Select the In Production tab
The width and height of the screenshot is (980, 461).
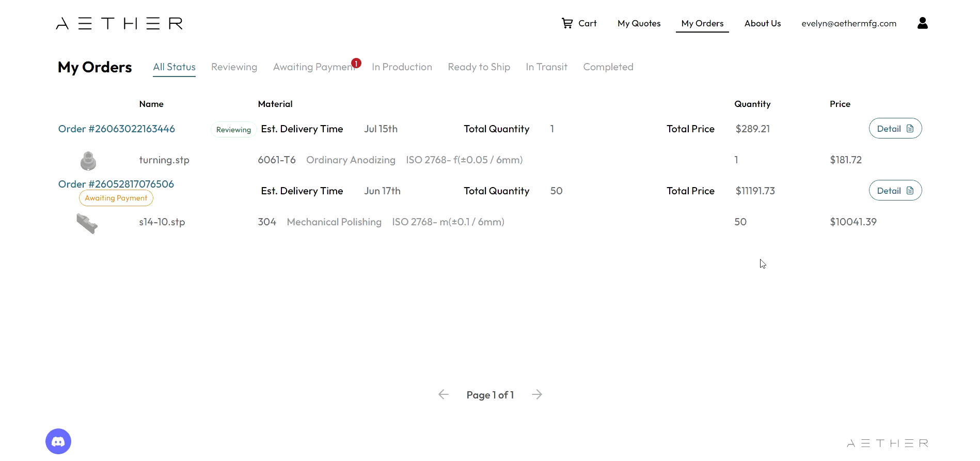click(x=402, y=67)
